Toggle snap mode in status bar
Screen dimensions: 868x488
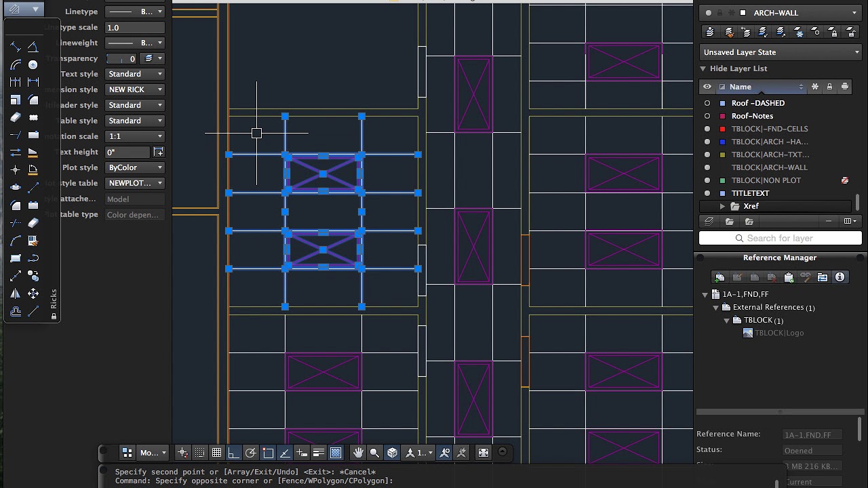[x=199, y=453]
